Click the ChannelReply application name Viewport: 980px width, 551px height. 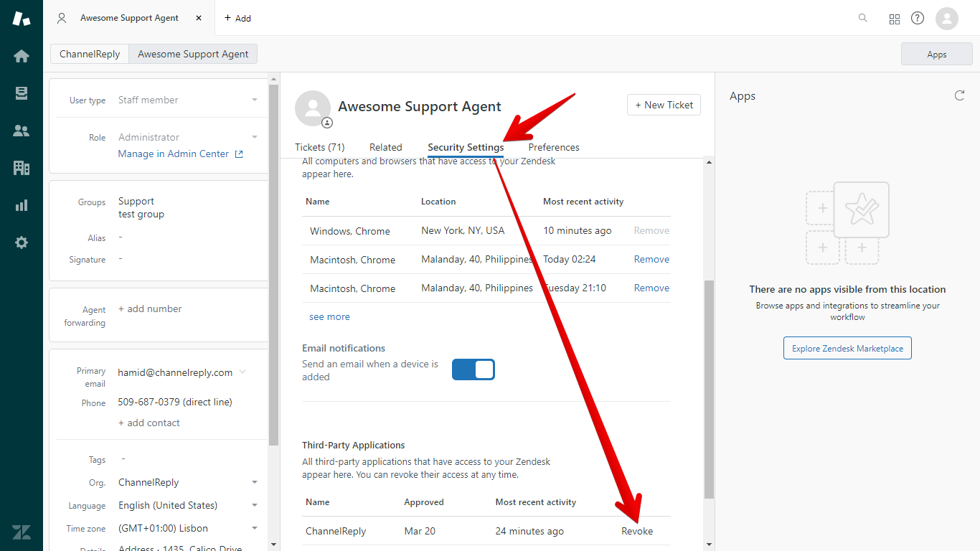tap(336, 532)
